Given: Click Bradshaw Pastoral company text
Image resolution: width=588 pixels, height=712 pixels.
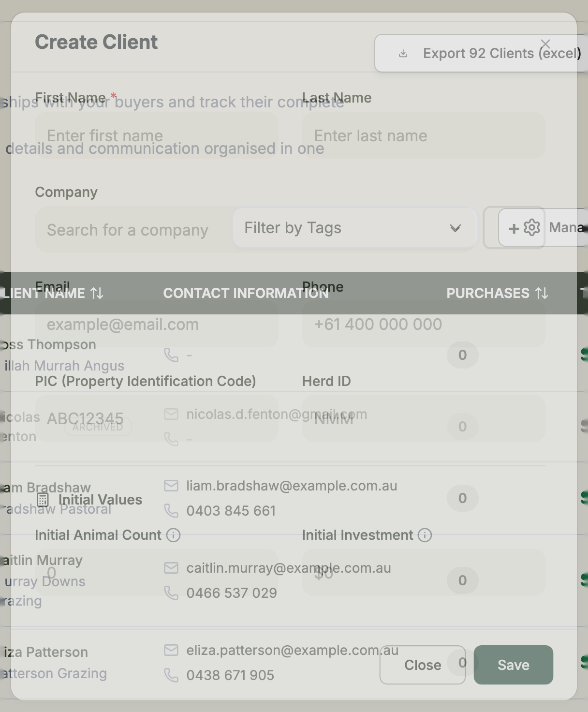Looking at the screenshot, I should pos(56,509).
